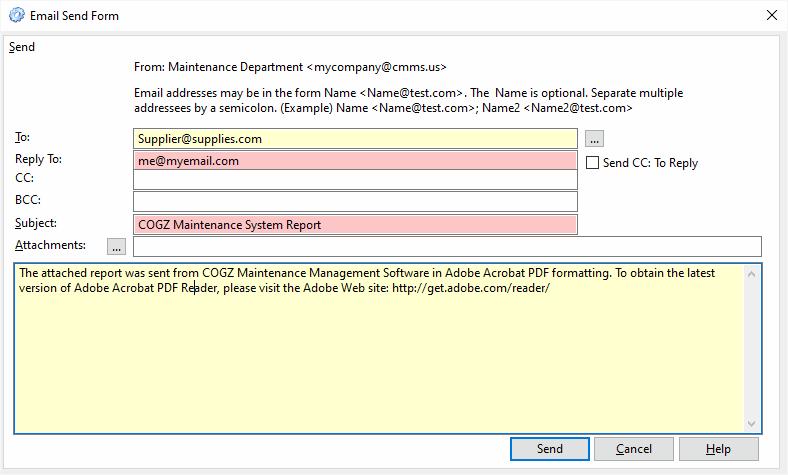Click the Email Send Form title bar icon
This screenshot has height=475, width=788.
pos(17,15)
